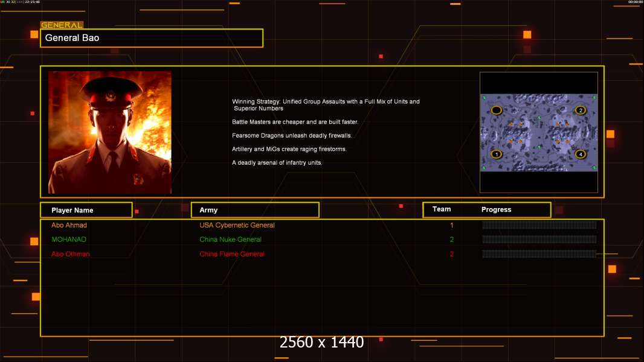This screenshot has height=362, width=644.
Task: Click the Team column header
Action: [x=442, y=209]
